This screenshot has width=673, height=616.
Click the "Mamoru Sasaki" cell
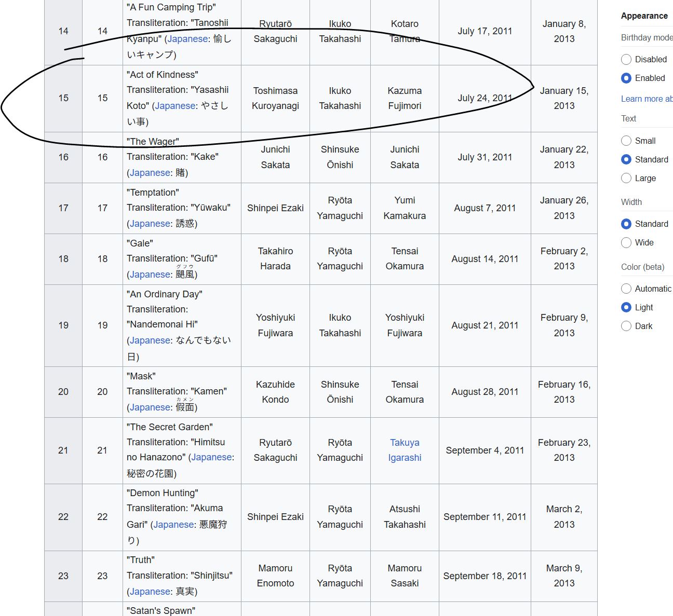point(405,576)
